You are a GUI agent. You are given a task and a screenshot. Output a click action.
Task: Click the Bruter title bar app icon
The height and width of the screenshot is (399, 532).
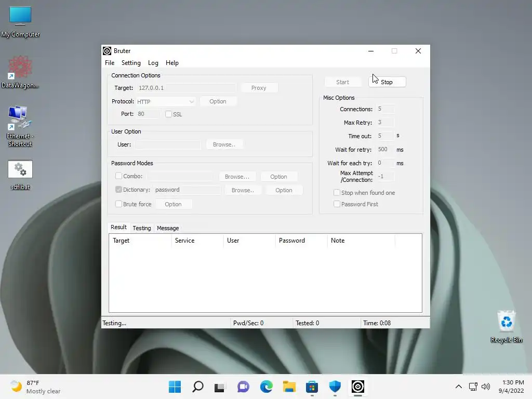tap(107, 51)
